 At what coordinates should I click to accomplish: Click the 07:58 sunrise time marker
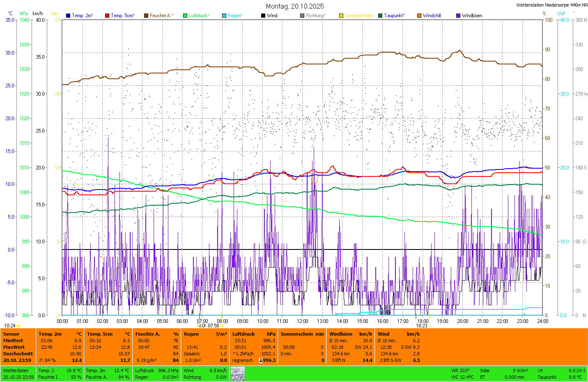(x=214, y=326)
